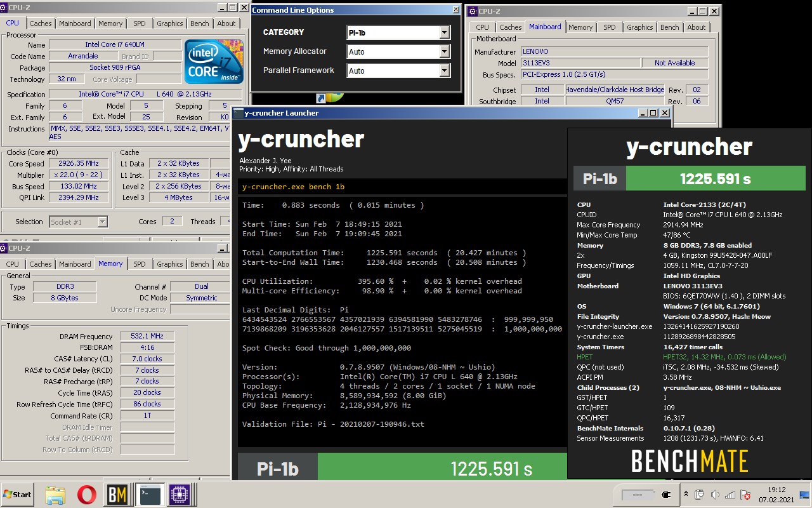This screenshot has height=508, width=812.
Task: Click the memory Type value DDR3
Action: 64,287
